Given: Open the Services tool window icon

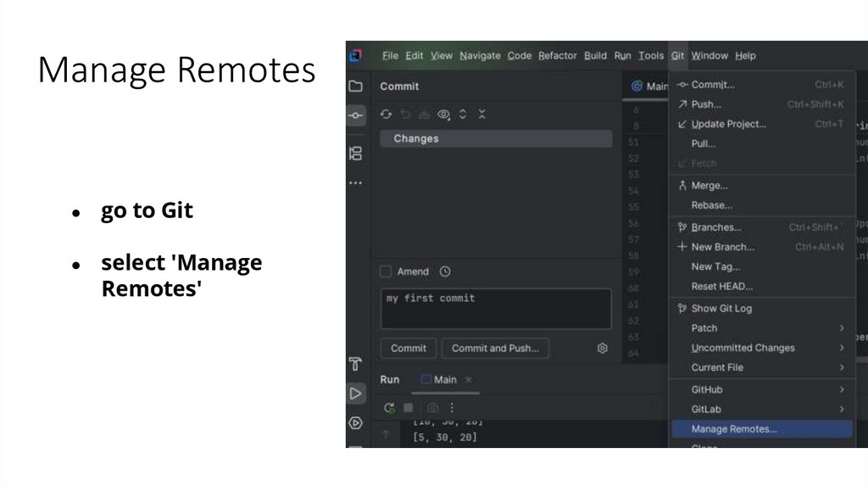Looking at the screenshot, I should (x=355, y=423).
